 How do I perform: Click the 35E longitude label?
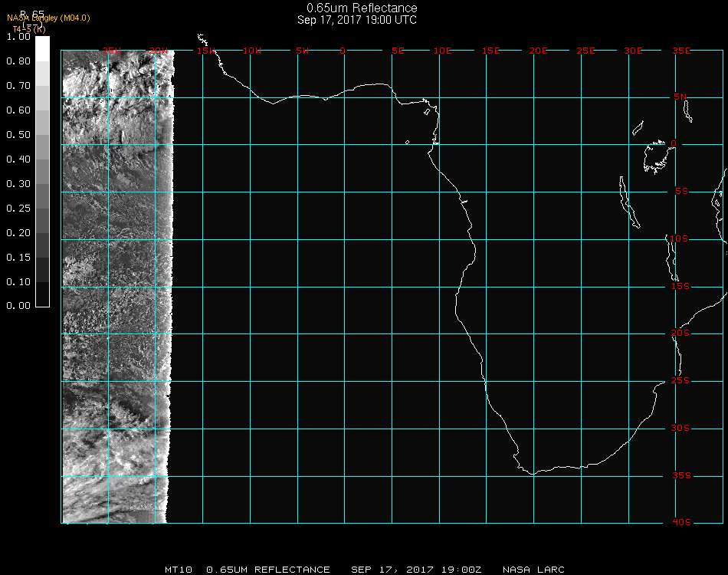681,51
